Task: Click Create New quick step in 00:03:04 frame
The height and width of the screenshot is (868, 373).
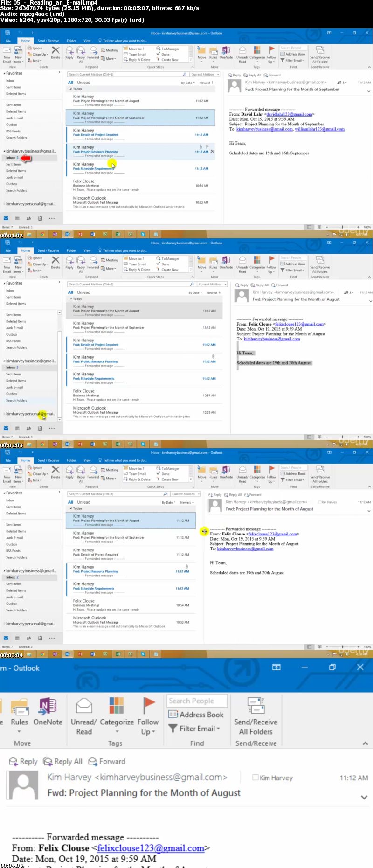Action: (x=167, y=479)
